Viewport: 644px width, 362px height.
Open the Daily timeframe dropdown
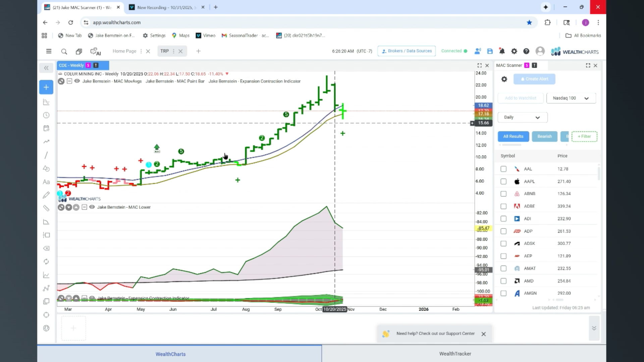[523, 117]
